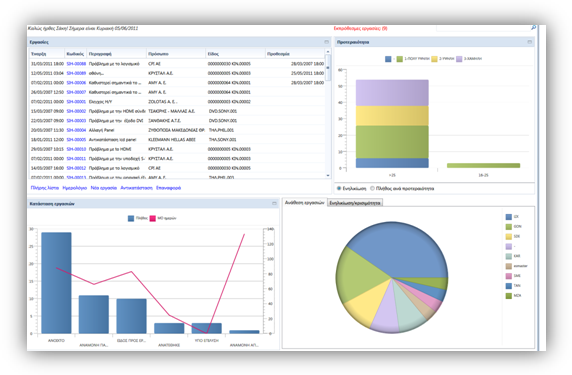Open task code link ending 00012
The width and height of the screenshot is (572, 375).
[x=76, y=168]
